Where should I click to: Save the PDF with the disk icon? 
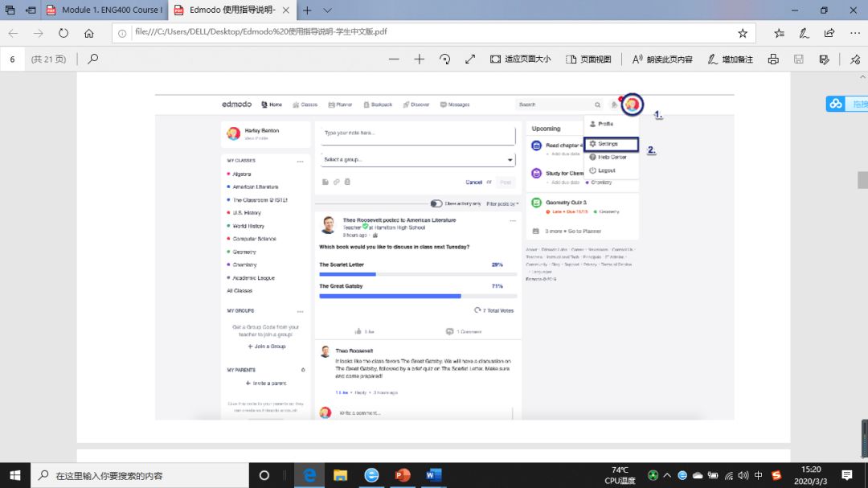coord(798,59)
